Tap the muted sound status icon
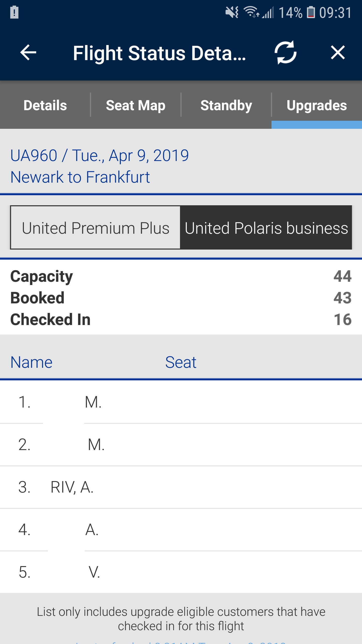The height and width of the screenshot is (644, 362). pos(232,12)
